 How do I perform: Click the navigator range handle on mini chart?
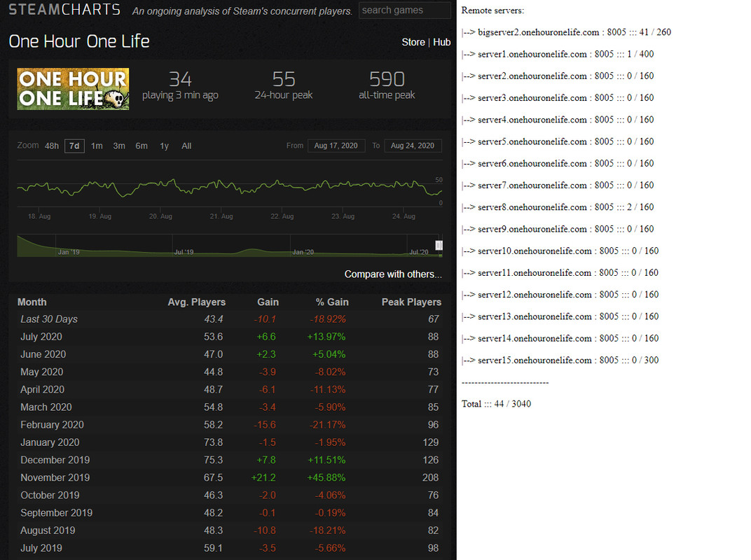tap(439, 245)
